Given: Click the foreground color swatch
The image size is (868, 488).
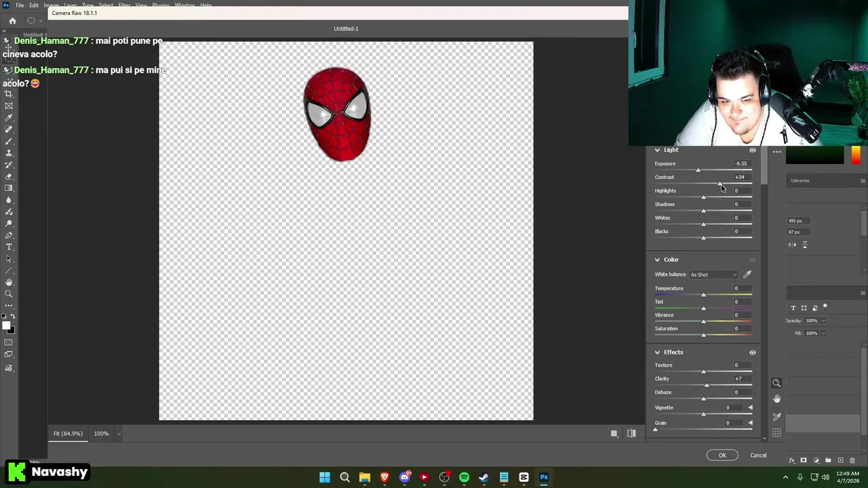Looking at the screenshot, I should point(6,326).
